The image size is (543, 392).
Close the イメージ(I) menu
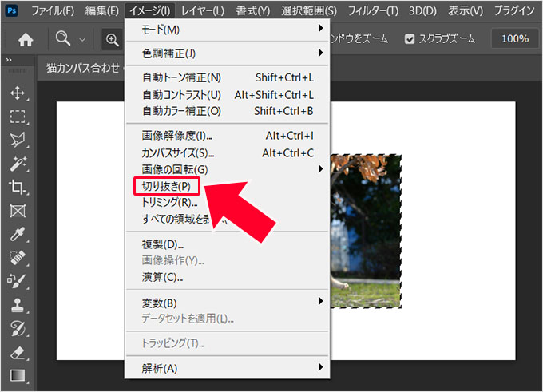pyautogui.click(x=149, y=11)
